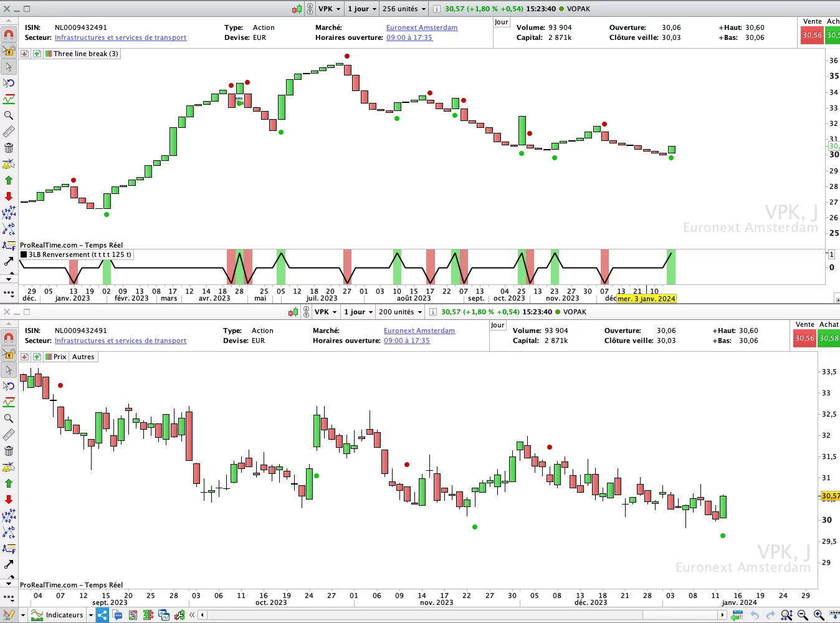This screenshot has width=840, height=623.
Task: Open the Euronext Amsterdam link in top chart
Action: [421, 27]
